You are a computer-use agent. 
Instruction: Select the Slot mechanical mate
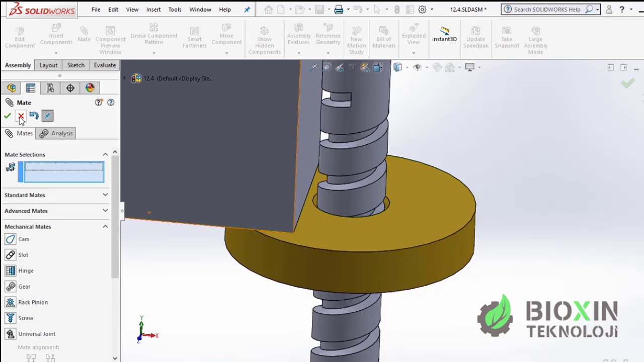click(x=17, y=255)
